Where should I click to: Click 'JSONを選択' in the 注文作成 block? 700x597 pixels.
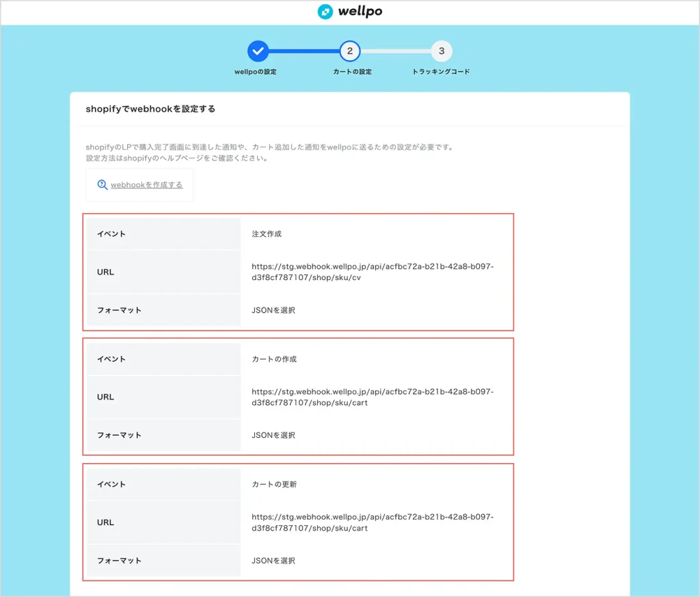click(273, 310)
